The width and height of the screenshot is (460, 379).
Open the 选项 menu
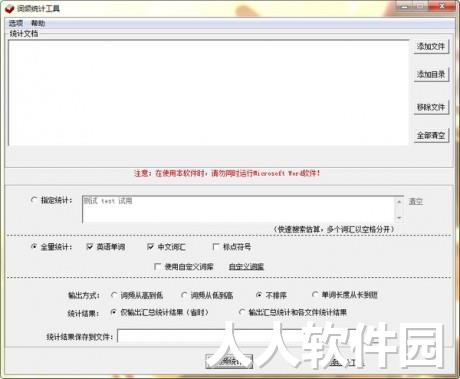coord(16,23)
